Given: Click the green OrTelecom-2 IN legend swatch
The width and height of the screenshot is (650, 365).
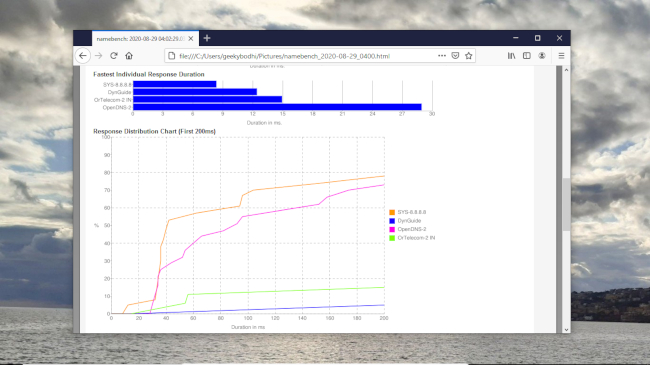Looking at the screenshot, I should (x=392, y=238).
